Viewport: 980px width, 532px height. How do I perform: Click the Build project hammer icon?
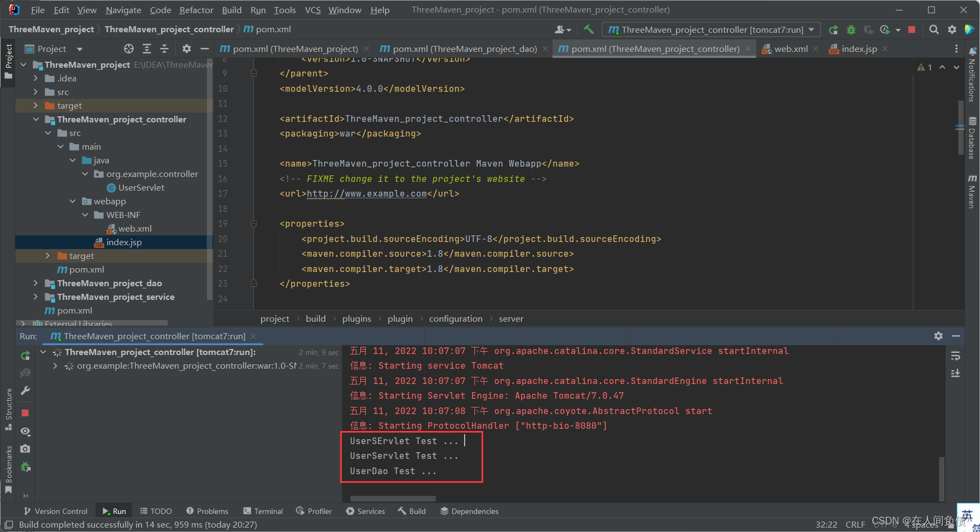click(x=589, y=29)
